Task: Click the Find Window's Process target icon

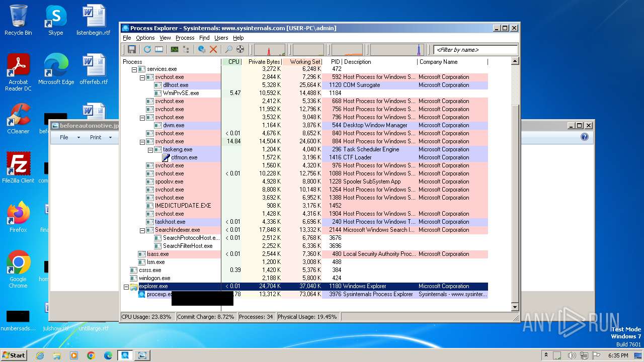Action: click(x=240, y=49)
